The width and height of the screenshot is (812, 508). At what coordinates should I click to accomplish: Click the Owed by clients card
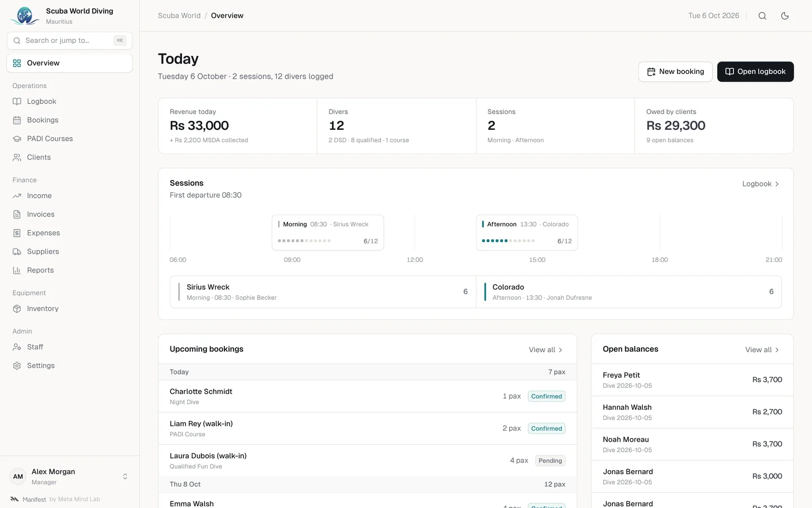(x=714, y=126)
